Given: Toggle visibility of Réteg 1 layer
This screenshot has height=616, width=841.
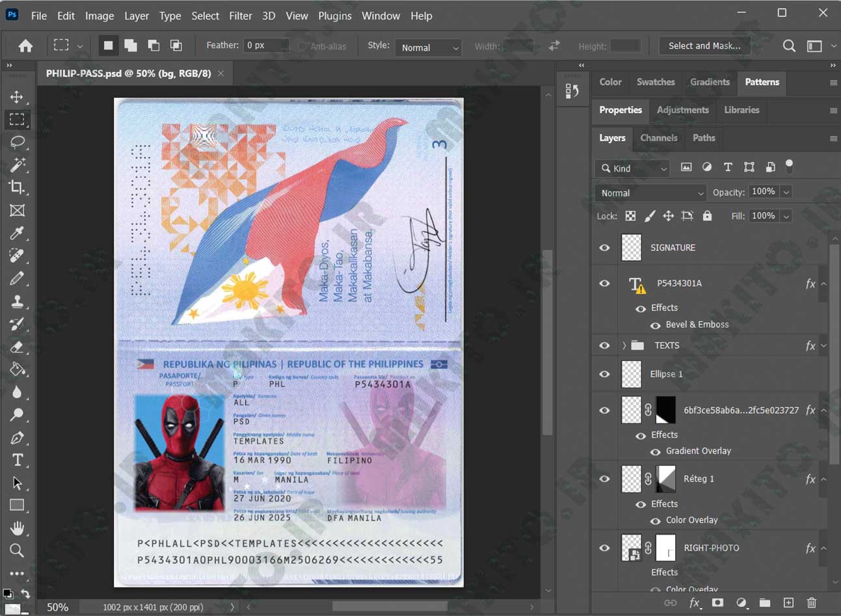Looking at the screenshot, I should point(604,479).
